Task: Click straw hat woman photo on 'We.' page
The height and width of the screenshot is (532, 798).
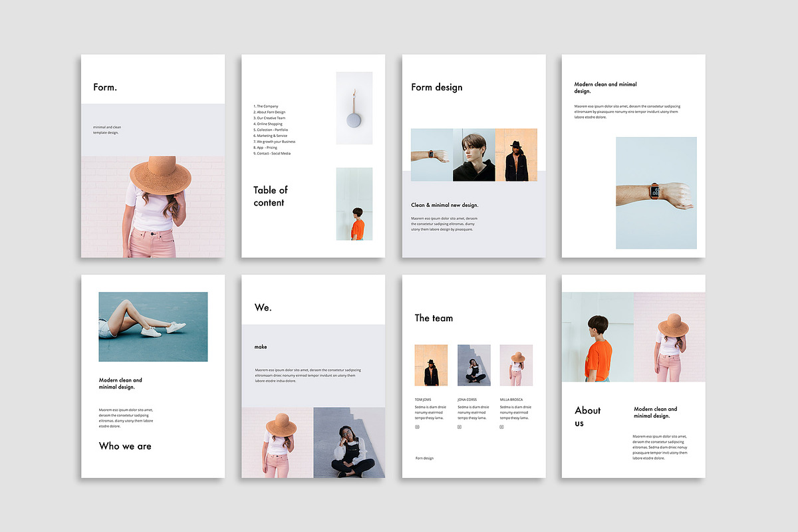Action: (x=277, y=443)
